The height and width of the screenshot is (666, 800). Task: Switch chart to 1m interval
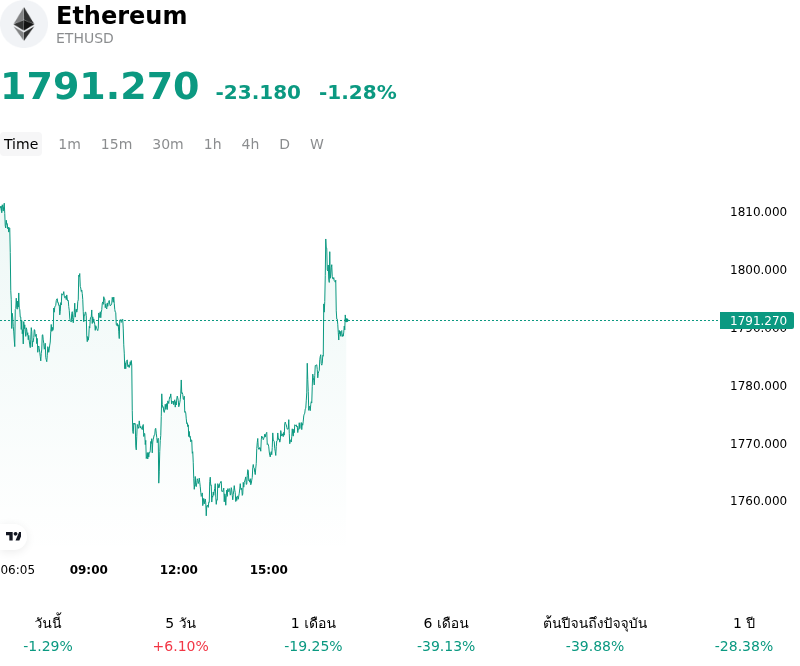[x=69, y=144]
